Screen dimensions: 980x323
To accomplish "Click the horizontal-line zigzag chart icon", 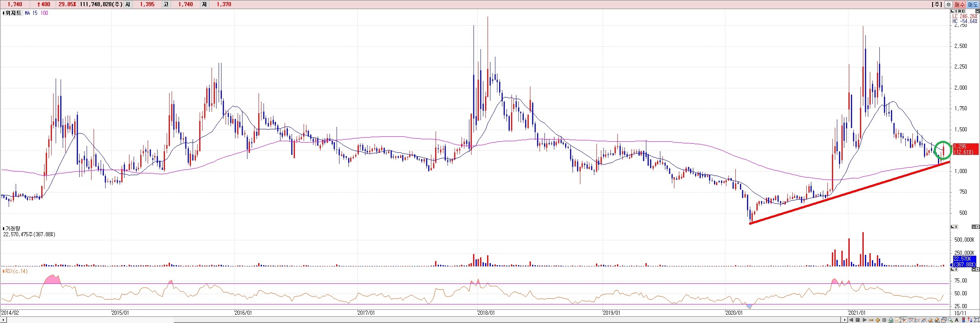I will [x=911, y=320].
